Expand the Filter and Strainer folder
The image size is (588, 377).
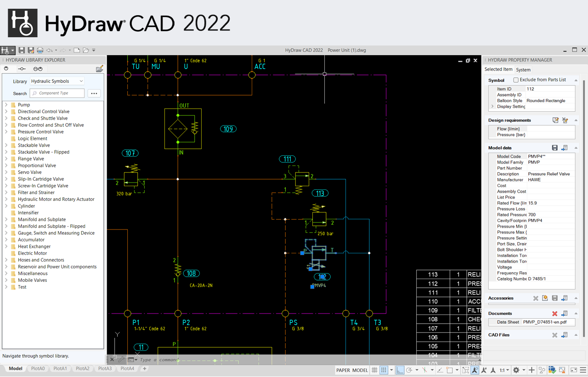[6, 193]
